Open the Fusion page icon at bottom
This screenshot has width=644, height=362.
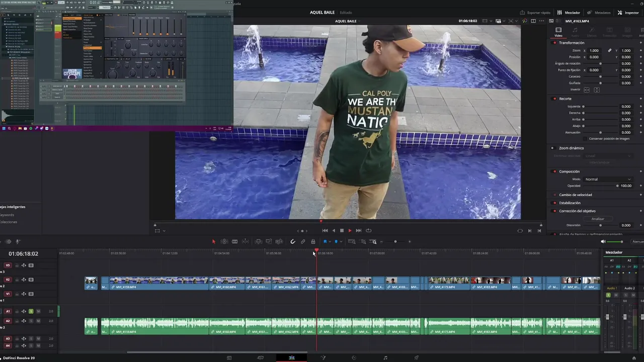tap(323, 358)
